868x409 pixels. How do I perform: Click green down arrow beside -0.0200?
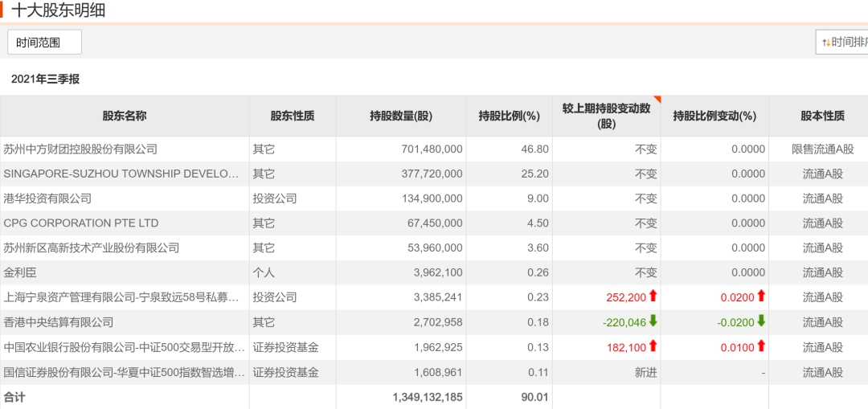[761, 321]
